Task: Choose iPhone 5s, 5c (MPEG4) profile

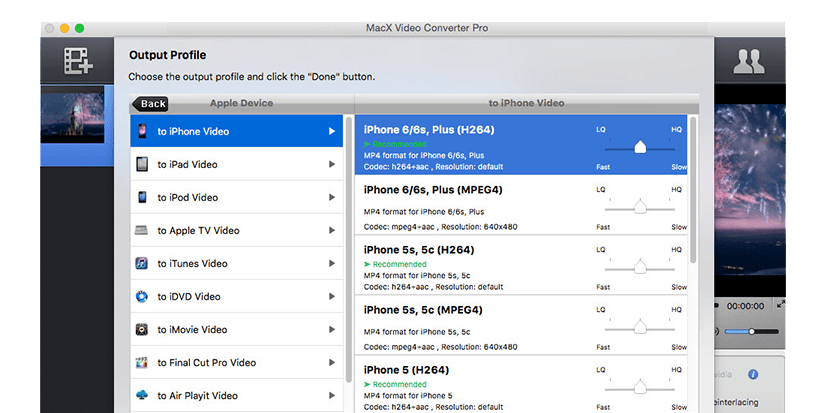Action: pos(521,325)
